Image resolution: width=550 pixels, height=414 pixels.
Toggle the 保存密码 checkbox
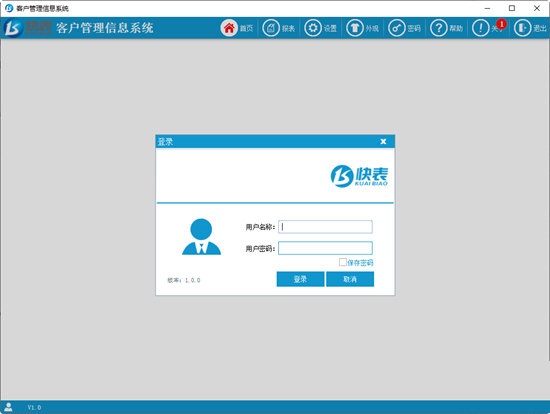343,262
